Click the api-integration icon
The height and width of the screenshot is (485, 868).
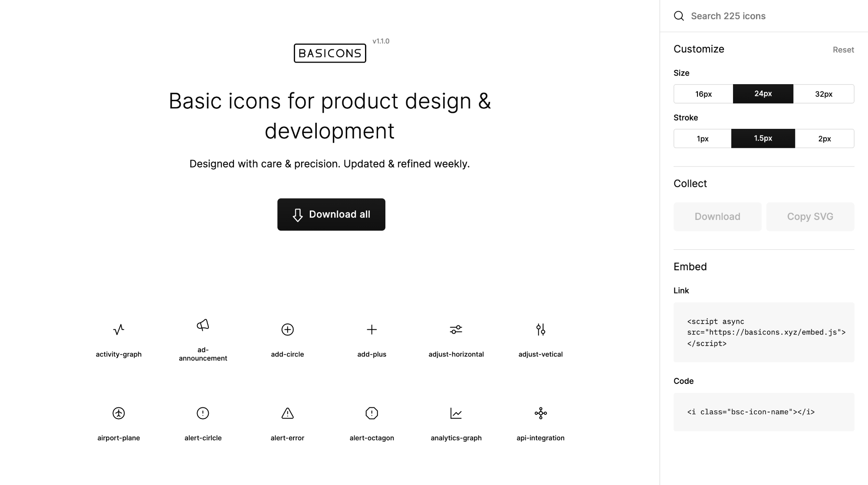point(541,413)
